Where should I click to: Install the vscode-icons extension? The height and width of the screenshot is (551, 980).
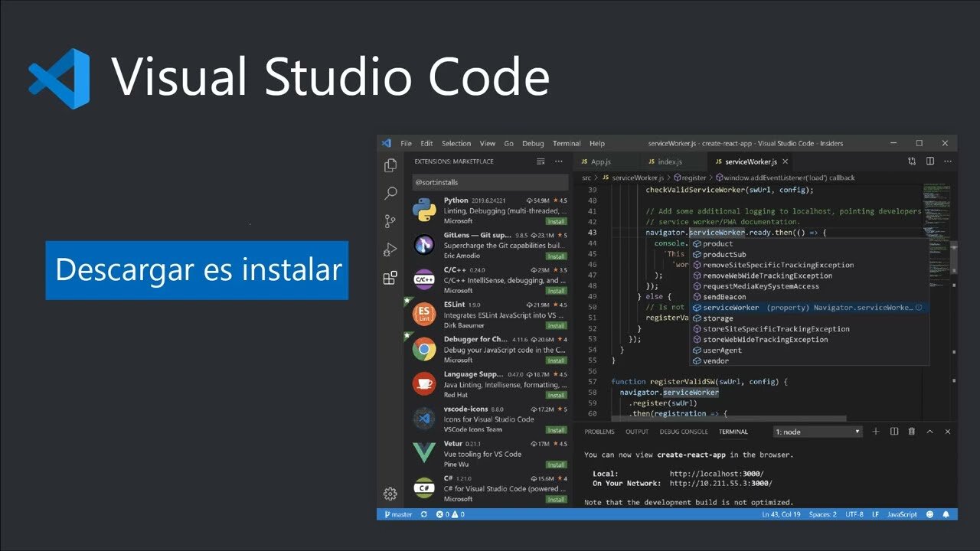pos(557,430)
